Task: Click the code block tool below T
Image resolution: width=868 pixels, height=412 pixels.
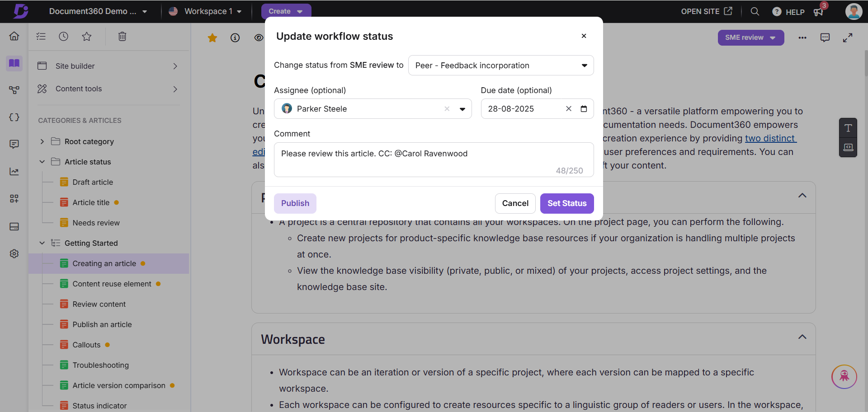Action: point(848,148)
